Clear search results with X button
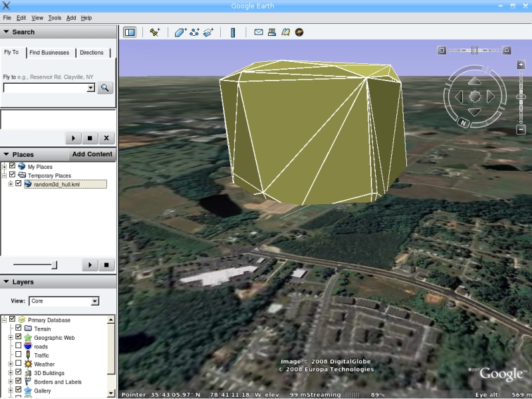The image size is (532, 399). [x=106, y=138]
